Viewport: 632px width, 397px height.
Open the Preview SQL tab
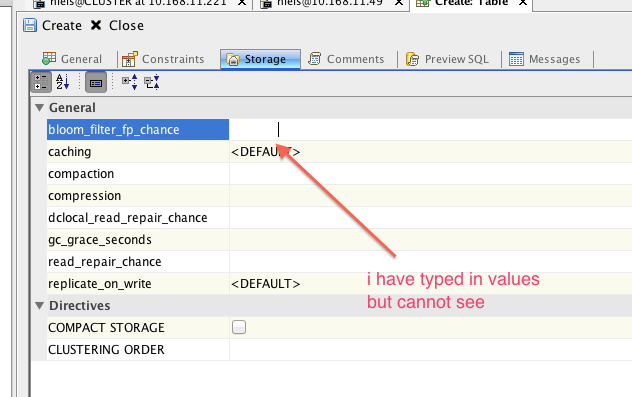click(447, 59)
